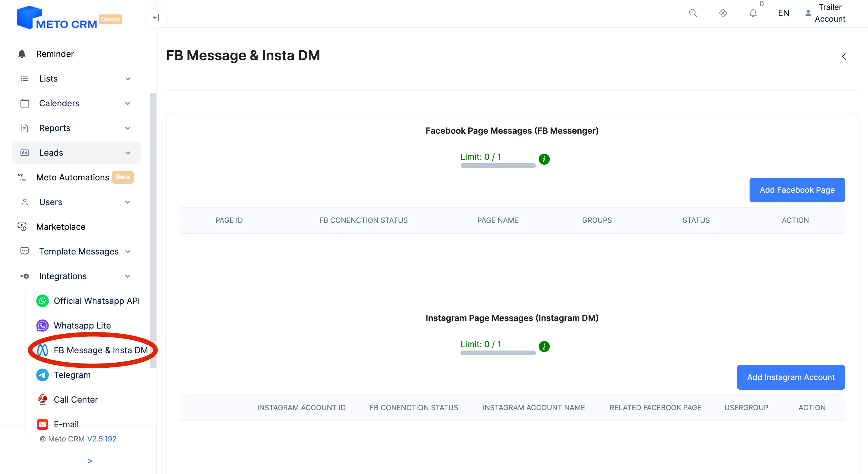Viewport: 868px width, 474px height.
Task: Click the Reports document icon
Action: [x=25, y=128]
